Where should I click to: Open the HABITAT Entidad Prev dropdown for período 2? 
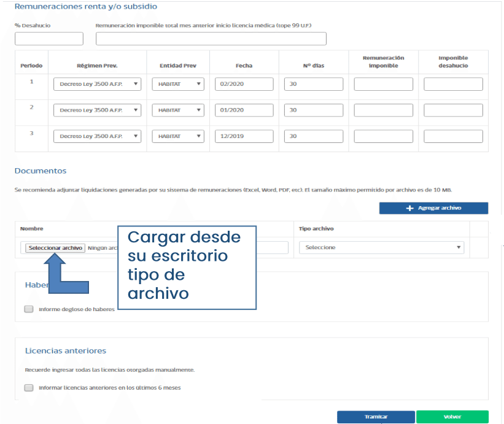(177, 110)
